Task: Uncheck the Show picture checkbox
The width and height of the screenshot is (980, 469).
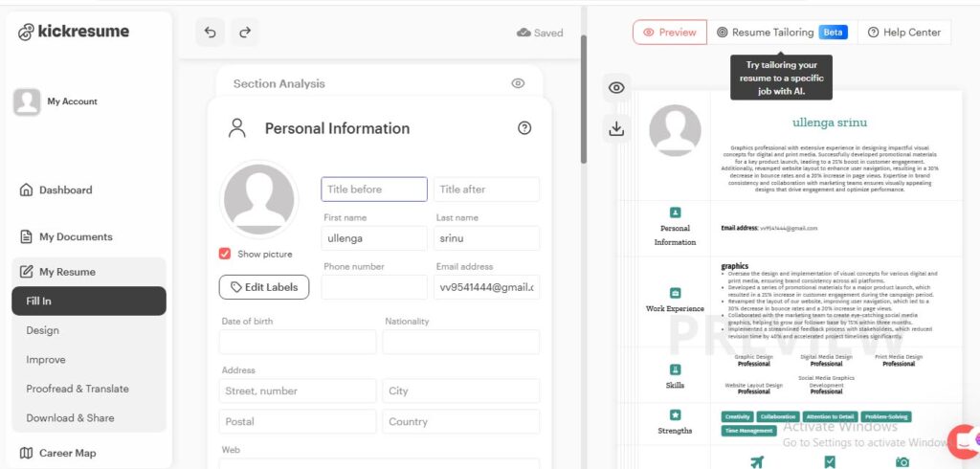Action: point(225,254)
